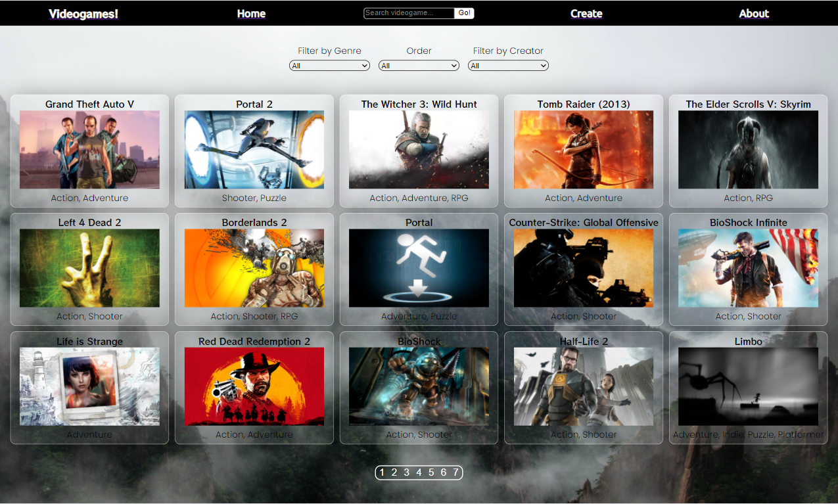The height and width of the screenshot is (504, 838).
Task: Open the Half-Life 2 cover image
Action: point(584,386)
